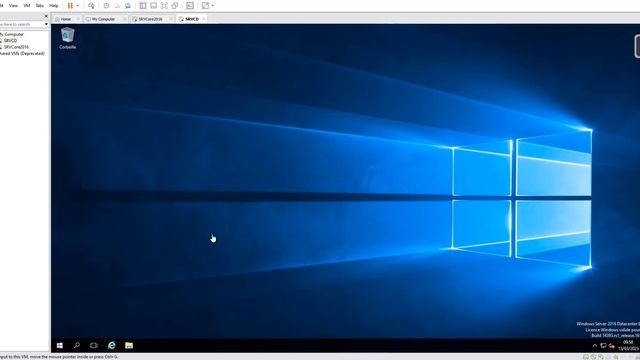640x360 pixels.
Task: Expand the power options dropdown arrow
Action: pos(78,6)
